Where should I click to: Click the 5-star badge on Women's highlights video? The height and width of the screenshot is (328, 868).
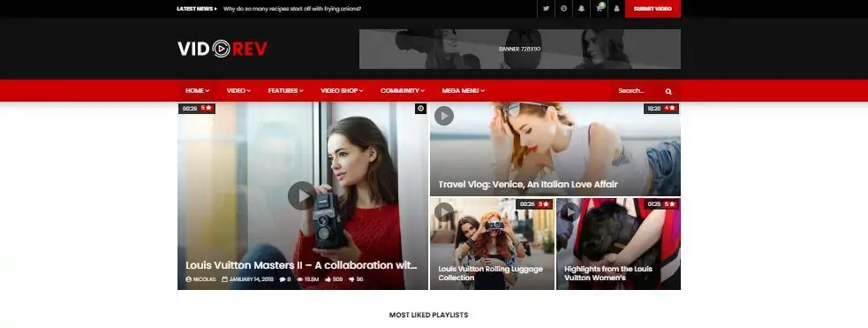[x=670, y=204]
